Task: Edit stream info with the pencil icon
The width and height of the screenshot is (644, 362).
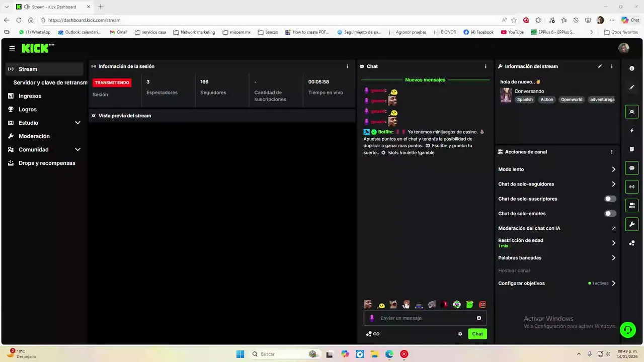Action: coord(600,66)
